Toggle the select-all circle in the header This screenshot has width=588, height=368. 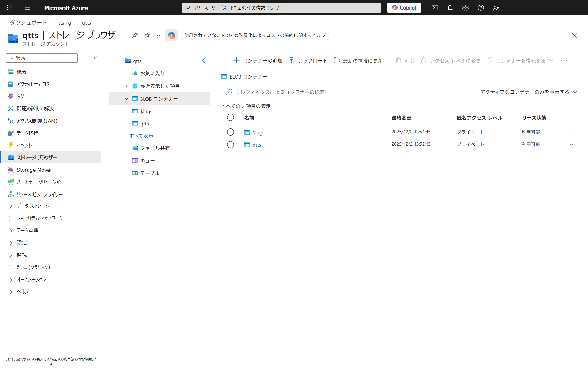(230, 117)
